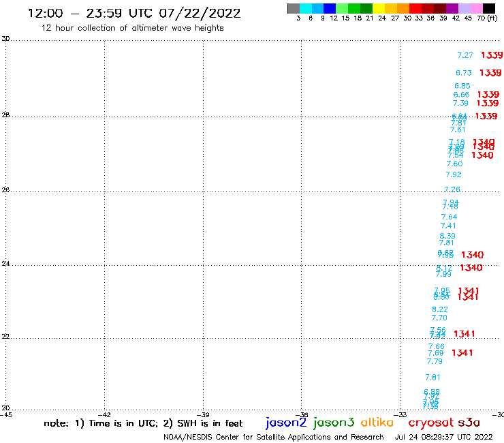The width and height of the screenshot is (504, 443).
Task: Click the longitude axis label -33
Action: pos(400,415)
